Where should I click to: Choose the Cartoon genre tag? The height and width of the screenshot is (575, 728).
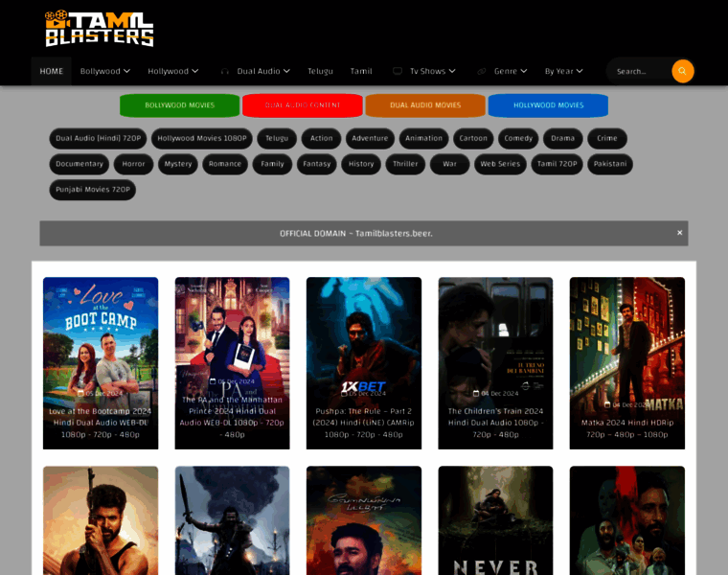[473, 138]
